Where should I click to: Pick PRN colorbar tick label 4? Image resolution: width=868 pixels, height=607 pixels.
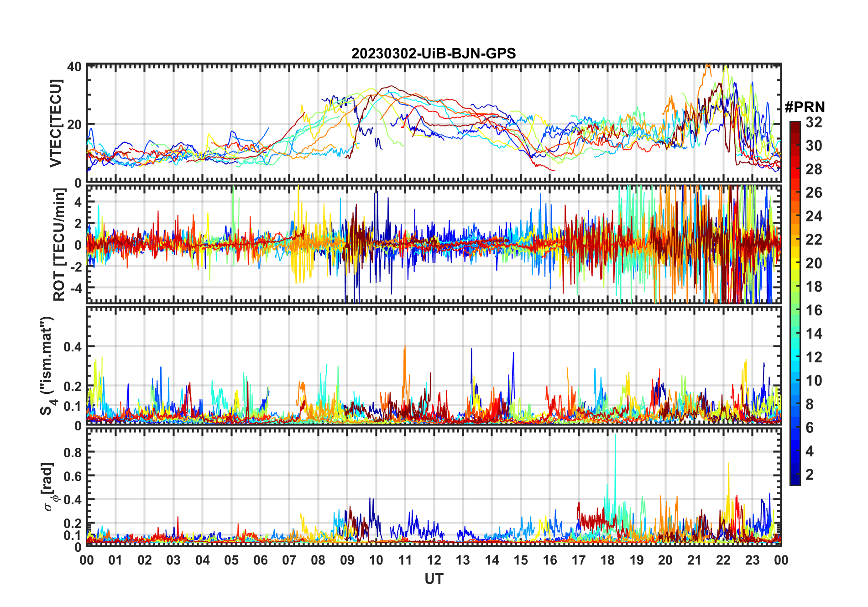[x=810, y=451]
